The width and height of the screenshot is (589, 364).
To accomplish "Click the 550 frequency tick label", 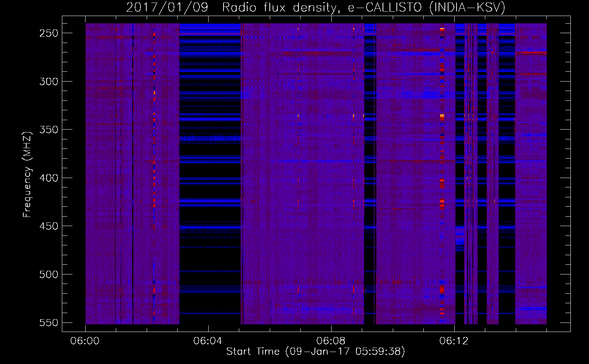I will [49, 323].
